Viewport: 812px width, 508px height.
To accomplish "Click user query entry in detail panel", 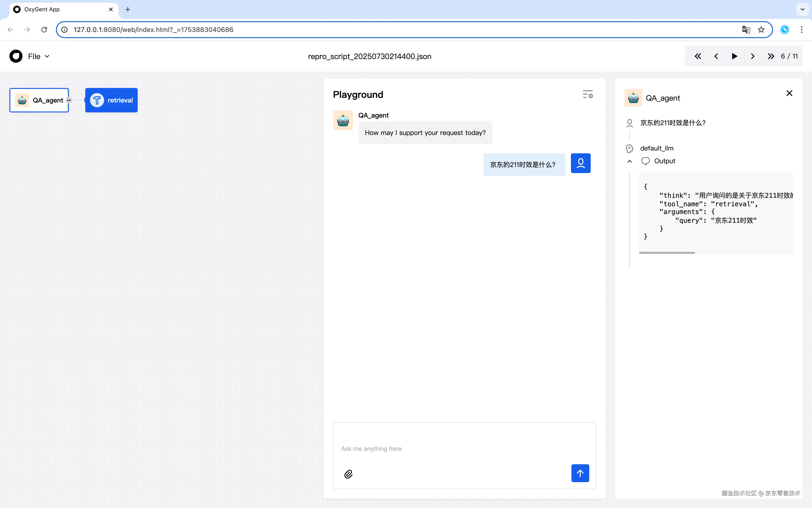I will click(x=673, y=123).
